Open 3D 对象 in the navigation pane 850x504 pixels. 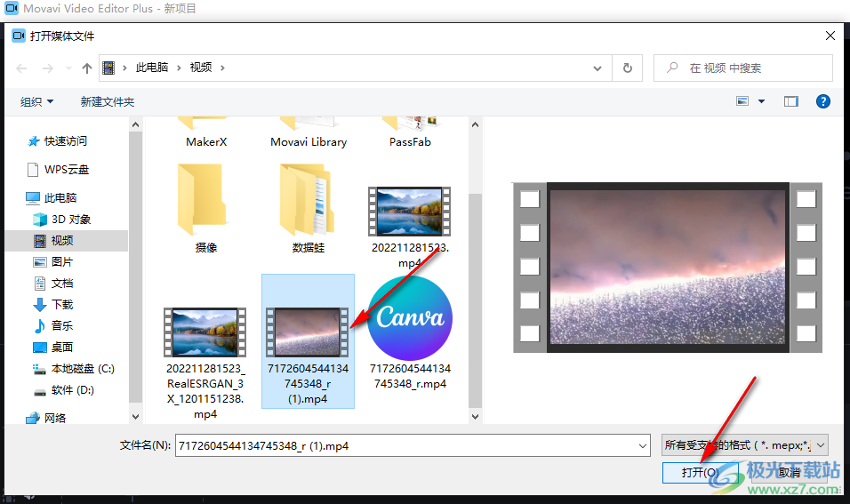tap(62, 220)
